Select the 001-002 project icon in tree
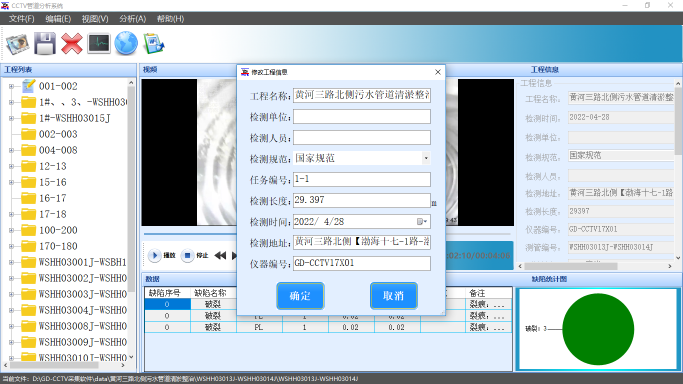The height and width of the screenshot is (384, 683). (28, 86)
